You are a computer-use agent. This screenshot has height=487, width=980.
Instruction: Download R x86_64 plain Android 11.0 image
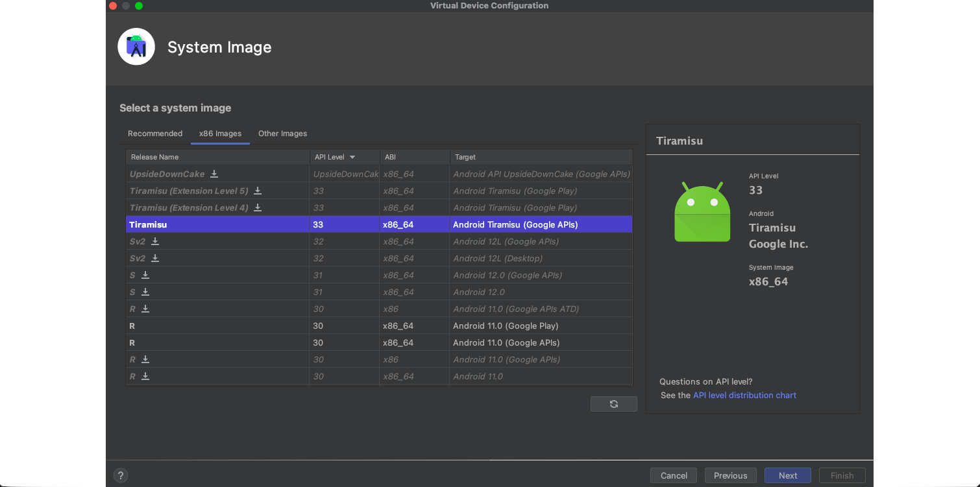coord(145,376)
